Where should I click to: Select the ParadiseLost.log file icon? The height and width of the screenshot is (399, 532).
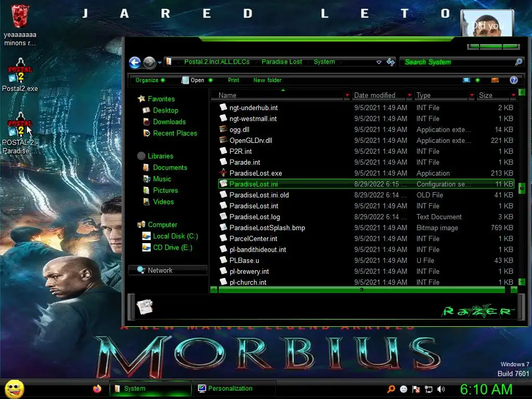[x=223, y=217]
